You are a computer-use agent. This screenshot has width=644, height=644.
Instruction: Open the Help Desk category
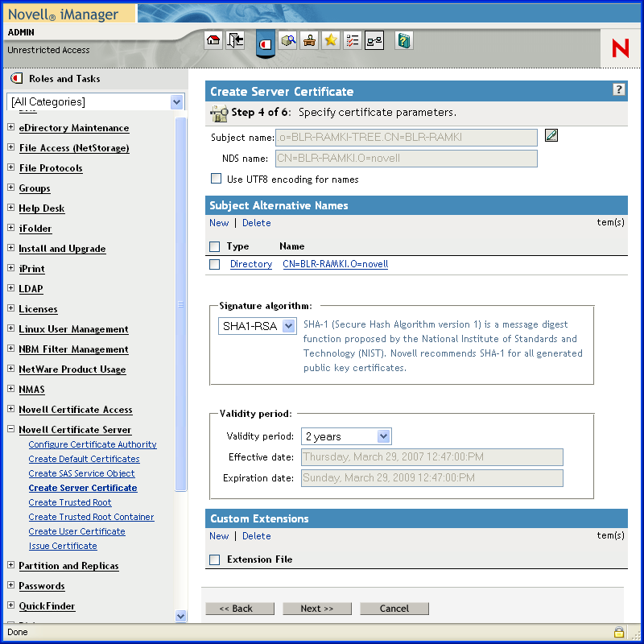pyautogui.click(x=42, y=208)
